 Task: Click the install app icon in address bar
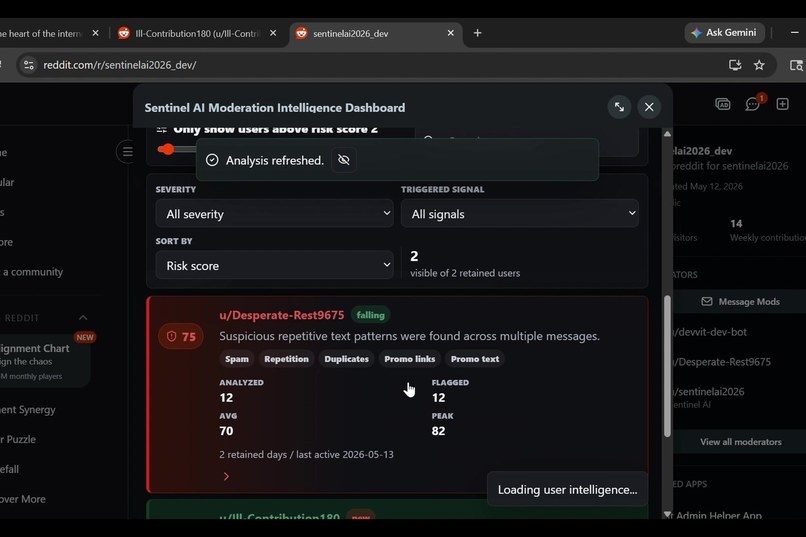[735, 65]
